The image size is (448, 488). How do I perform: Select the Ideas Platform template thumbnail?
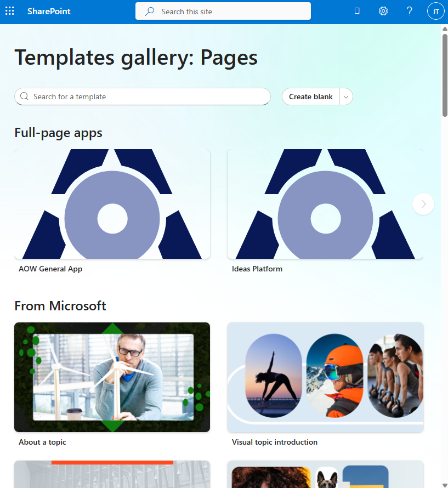[325, 204]
